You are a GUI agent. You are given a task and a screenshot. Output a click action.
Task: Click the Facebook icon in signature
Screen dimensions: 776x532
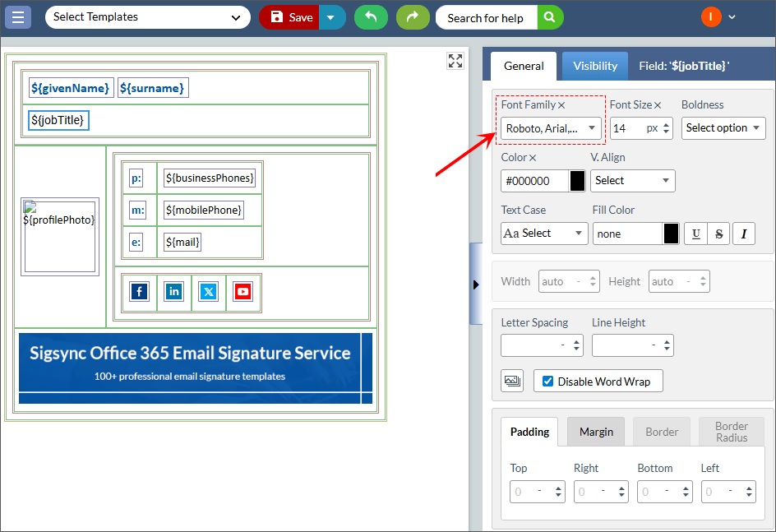[139, 291]
